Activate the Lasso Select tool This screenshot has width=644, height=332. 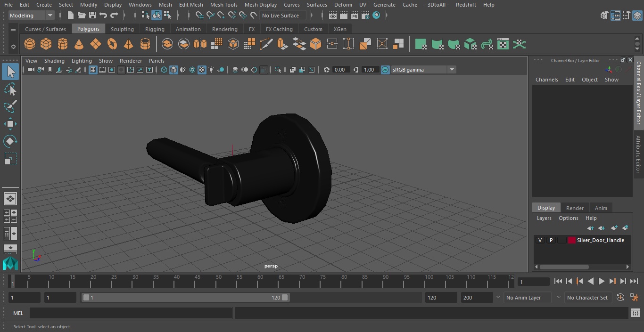pyautogui.click(x=10, y=89)
